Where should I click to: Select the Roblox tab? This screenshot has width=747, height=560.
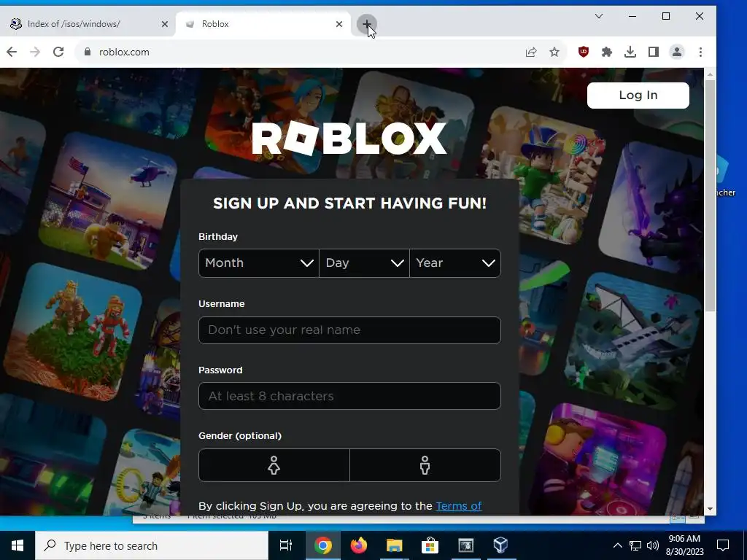263,24
